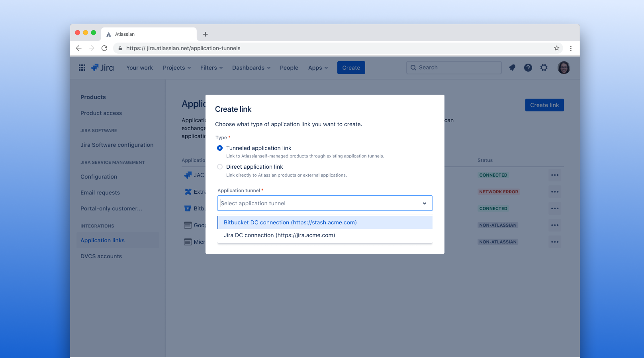Bookmark this page with the star icon
Screen dimensions: 644x358
point(557,48)
